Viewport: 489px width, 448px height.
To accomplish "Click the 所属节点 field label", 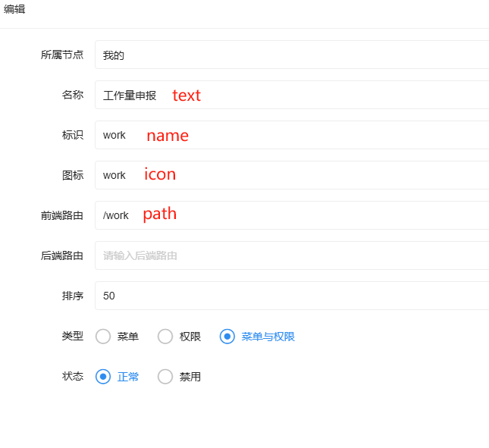I will [62, 55].
